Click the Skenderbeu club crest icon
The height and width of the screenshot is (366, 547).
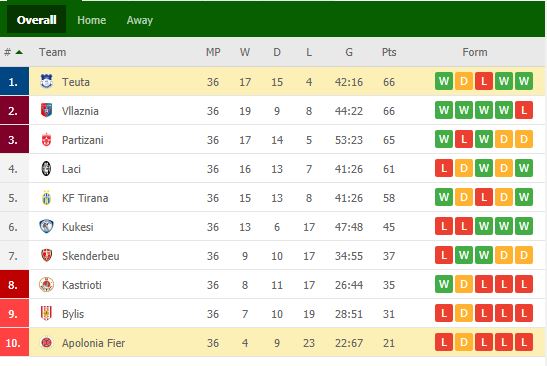(x=46, y=255)
